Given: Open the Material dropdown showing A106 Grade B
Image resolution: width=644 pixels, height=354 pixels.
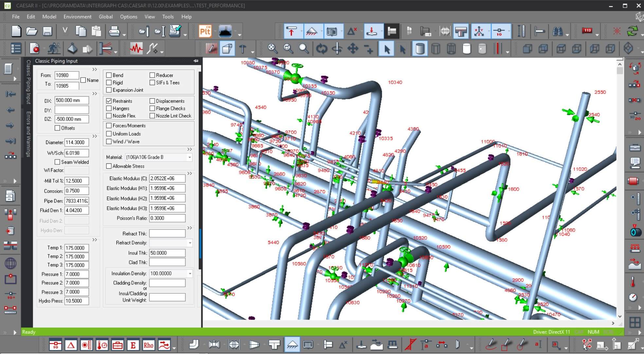Looking at the screenshot, I should [x=190, y=157].
